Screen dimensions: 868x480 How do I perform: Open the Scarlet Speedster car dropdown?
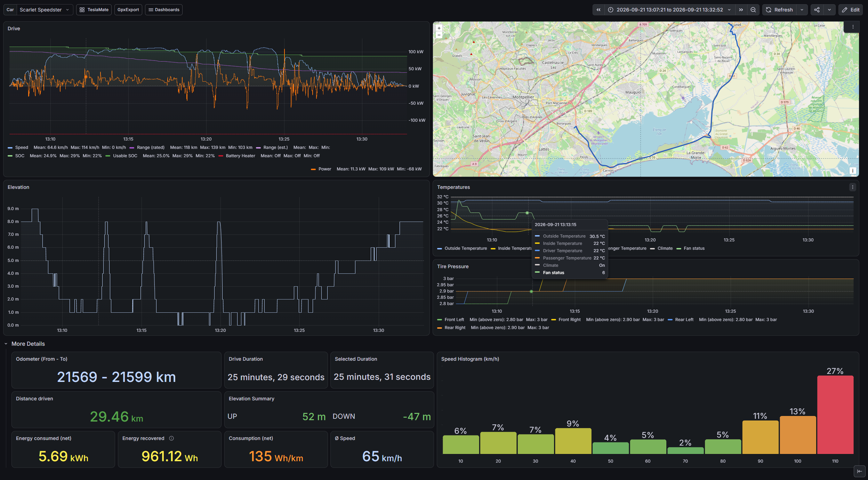(45, 10)
